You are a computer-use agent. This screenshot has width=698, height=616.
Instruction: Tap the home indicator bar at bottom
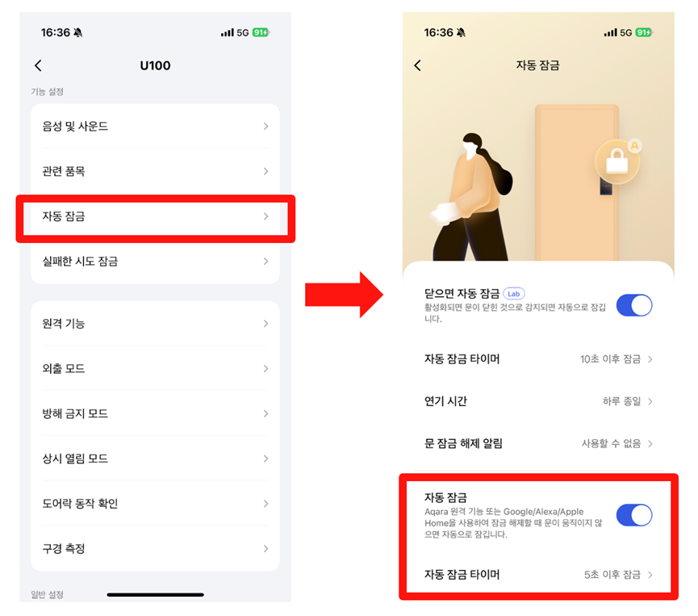(x=156, y=595)
